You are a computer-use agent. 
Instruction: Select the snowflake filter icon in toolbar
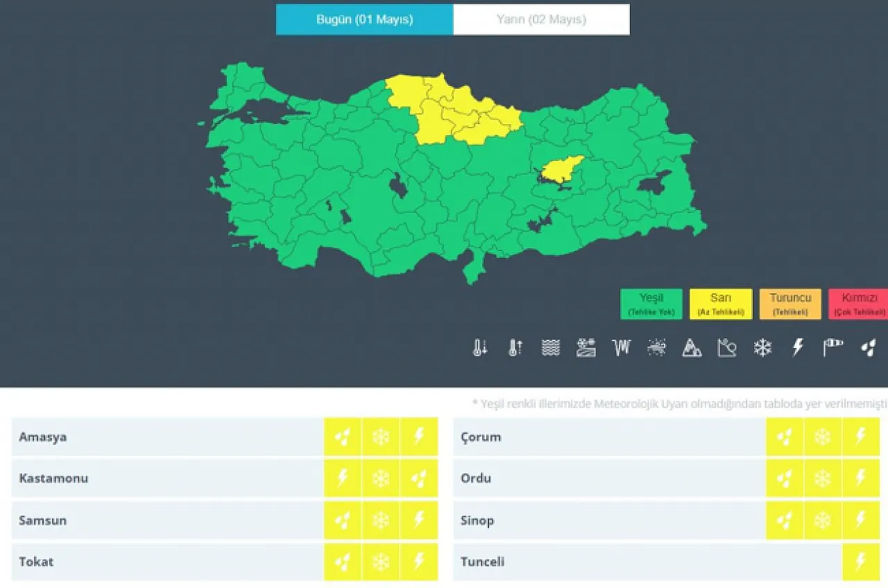coord(762,347)
